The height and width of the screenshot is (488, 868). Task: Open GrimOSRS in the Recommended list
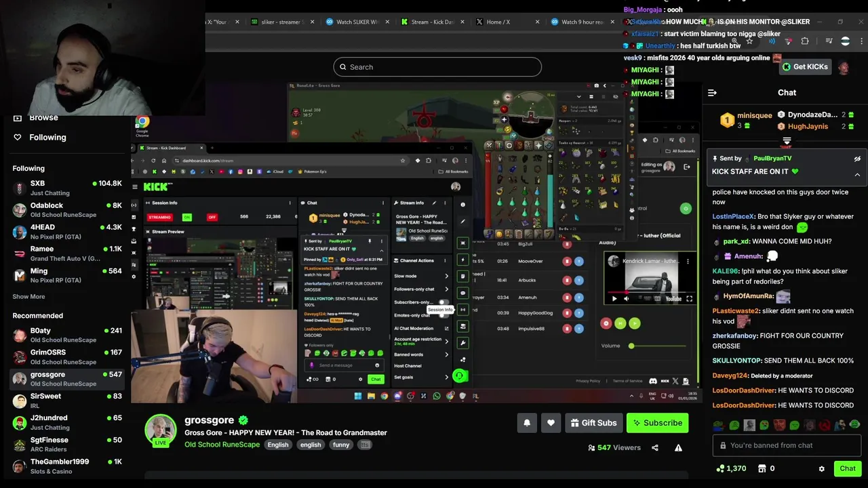(x=67, y=357)
